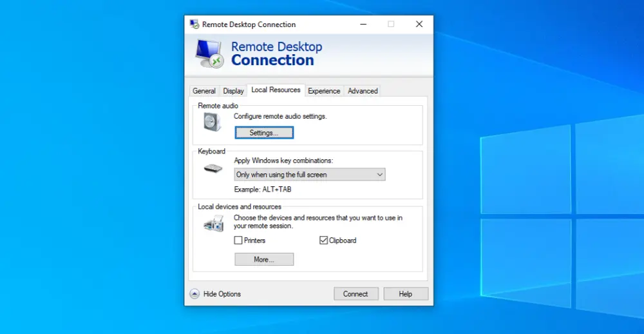
Task: Expand the Windows key combinations dropdown
Action: tap(310, 174)
